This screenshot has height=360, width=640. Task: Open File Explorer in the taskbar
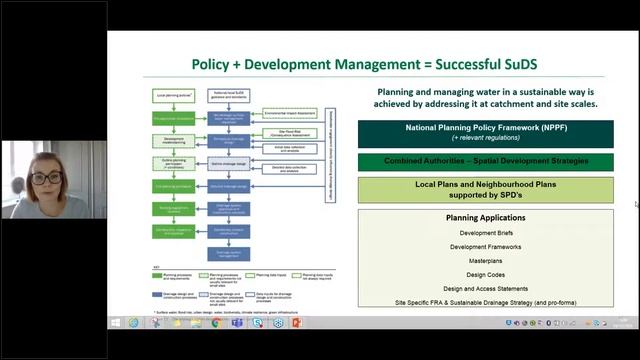point(196,323)
